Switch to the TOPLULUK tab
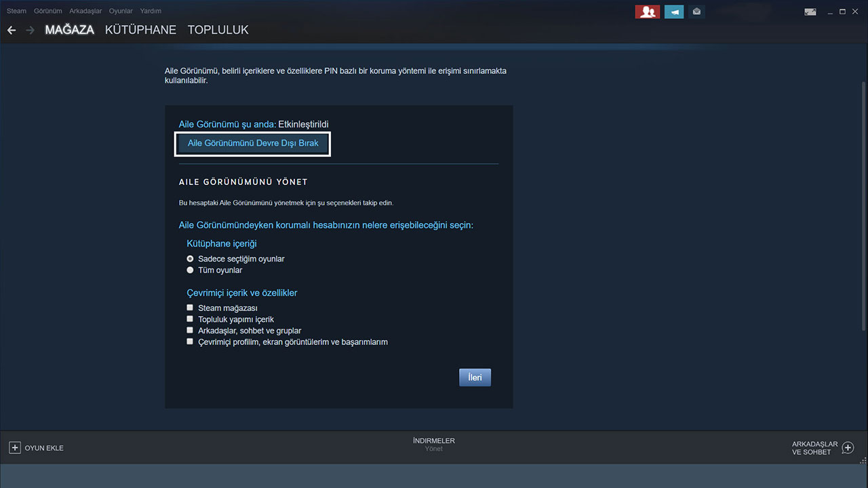 tap(218, 30)
